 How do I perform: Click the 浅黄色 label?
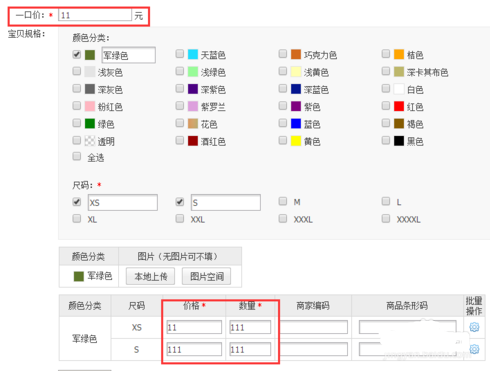point(316,72)
